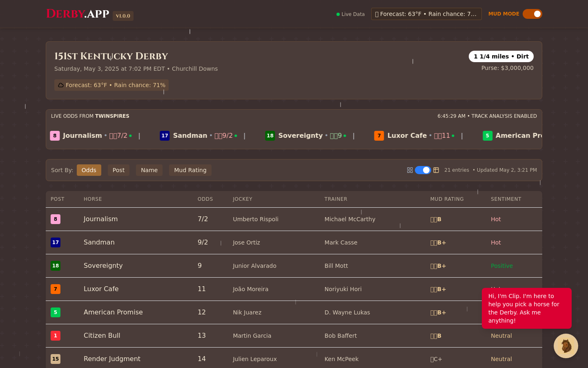Sort entries by Name
Image resolution: width=588 pixels, height=368 pixels.
click(x=149, y=170)
